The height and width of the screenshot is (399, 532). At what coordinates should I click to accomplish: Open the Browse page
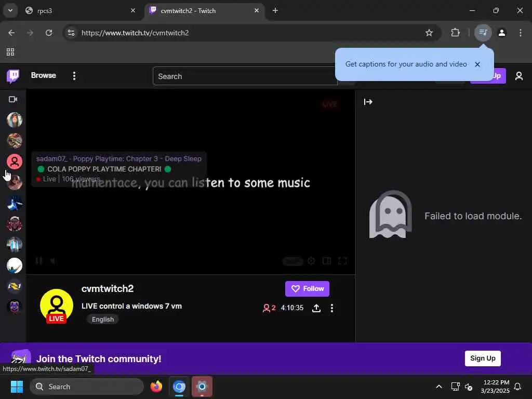(x=44, y=75)
